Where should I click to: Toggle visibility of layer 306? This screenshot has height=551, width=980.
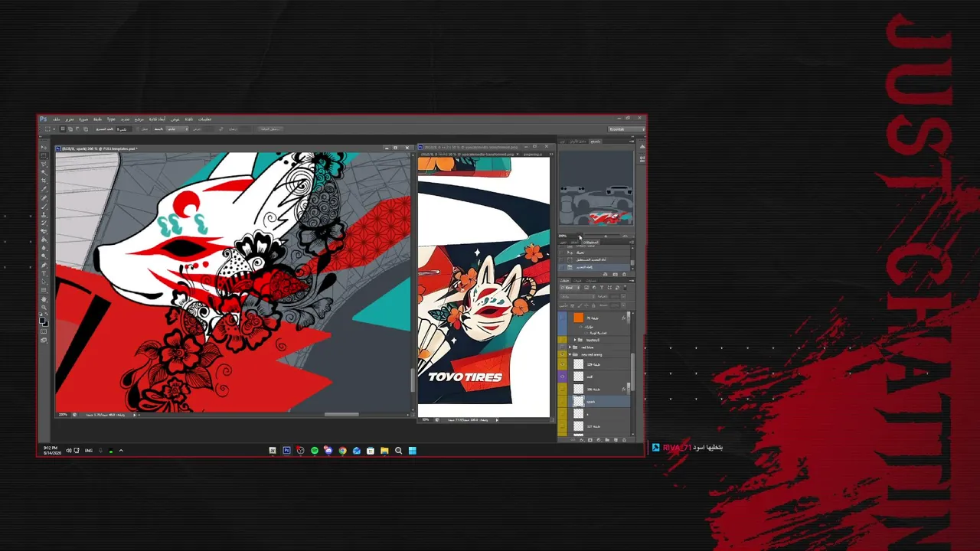pyautogui.click(x=563, y=389)
